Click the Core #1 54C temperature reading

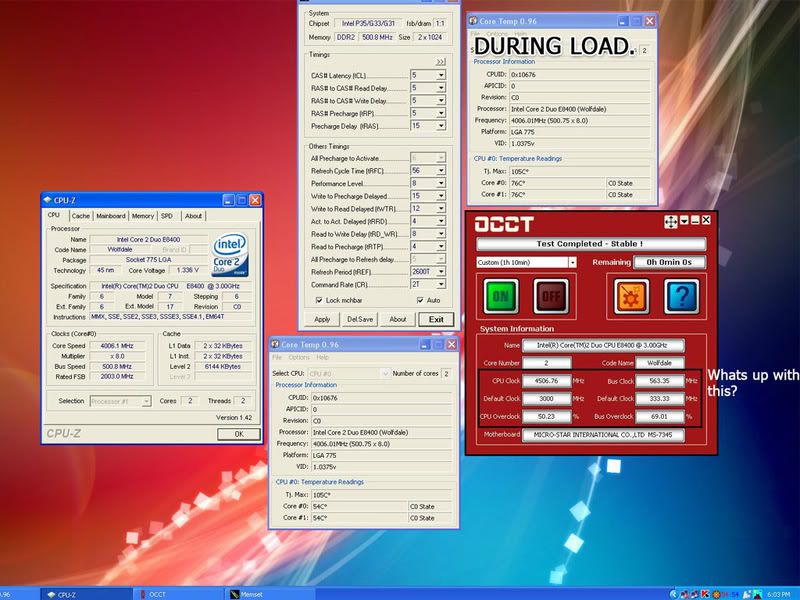(359, 518)
